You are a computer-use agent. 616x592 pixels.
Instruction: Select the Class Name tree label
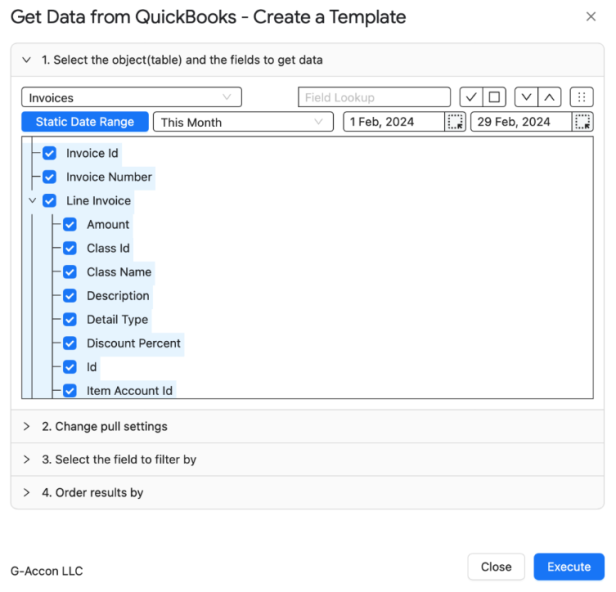[x=119, y=272]
